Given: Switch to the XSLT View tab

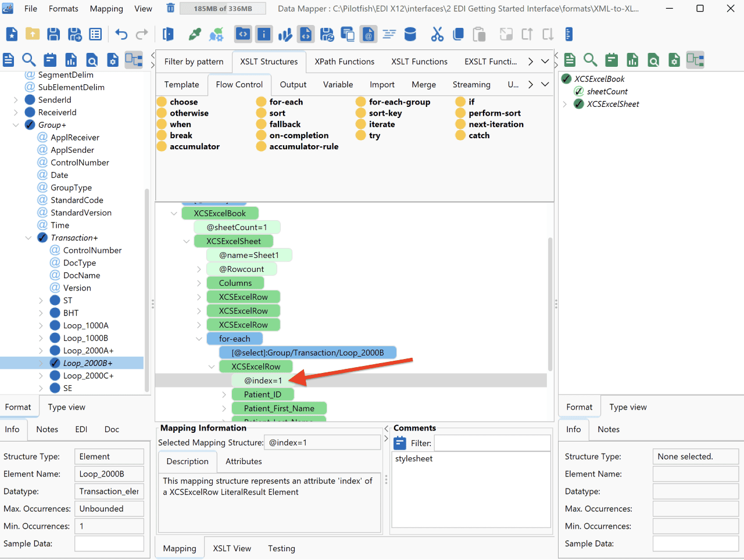Looking at the screenshot, I should [x=232, y=548].
